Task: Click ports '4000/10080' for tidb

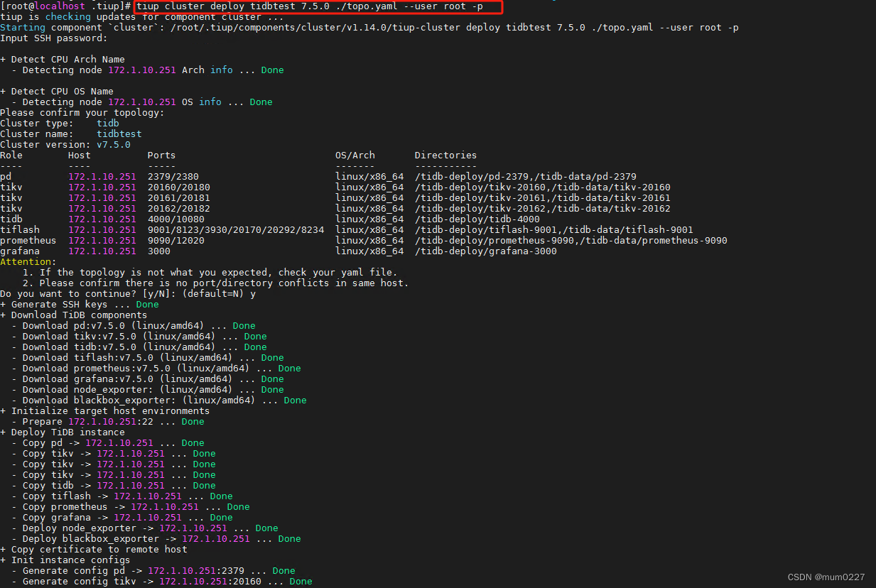Action: pyautogui.click(x=176, y=219)
